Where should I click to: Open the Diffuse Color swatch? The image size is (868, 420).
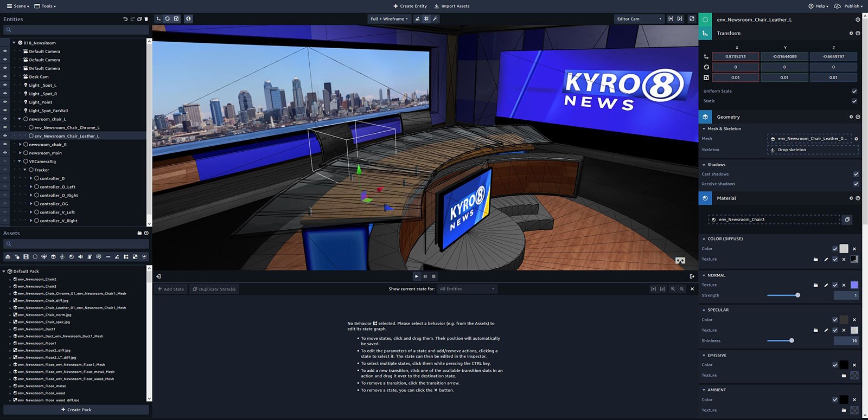click(844, 249)
